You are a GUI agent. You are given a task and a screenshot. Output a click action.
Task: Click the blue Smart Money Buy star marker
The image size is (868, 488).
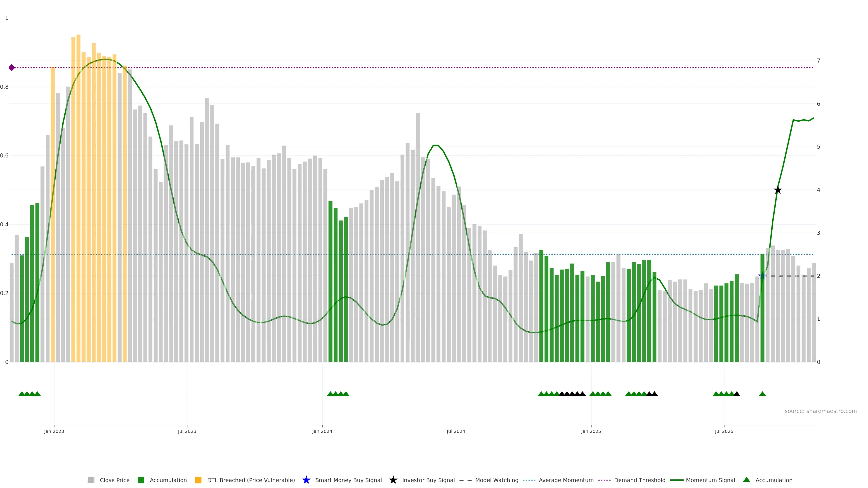click(x=762, y=276)
